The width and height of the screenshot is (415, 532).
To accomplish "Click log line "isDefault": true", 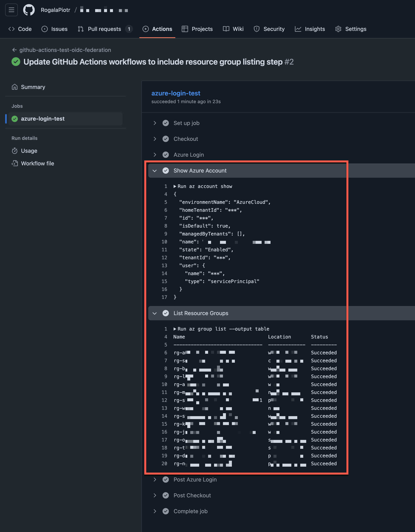I will pyautogui.click(x=205, y=226).
